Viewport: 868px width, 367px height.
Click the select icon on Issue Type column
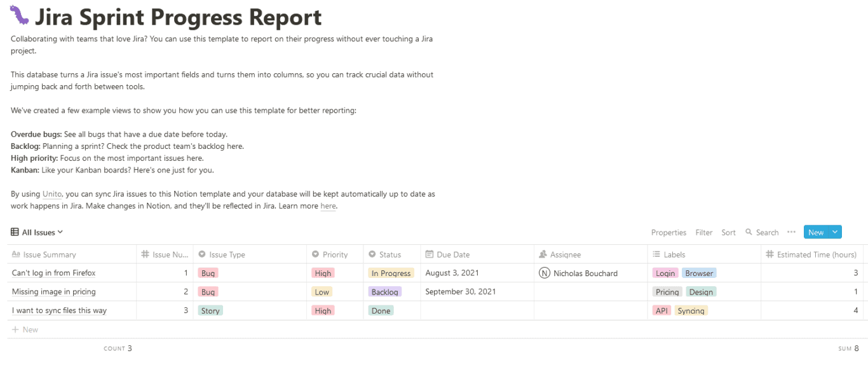pyautogui.click(x=201, y=254)
